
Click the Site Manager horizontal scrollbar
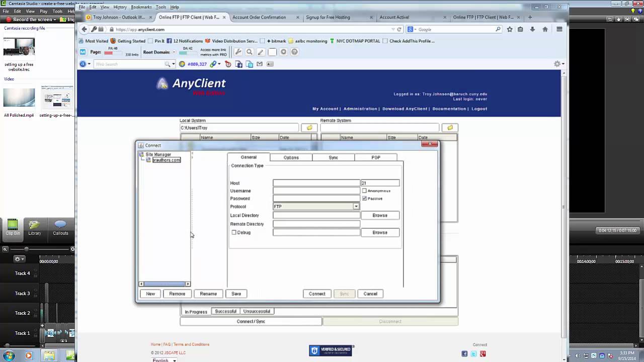[x=165, y=284]
